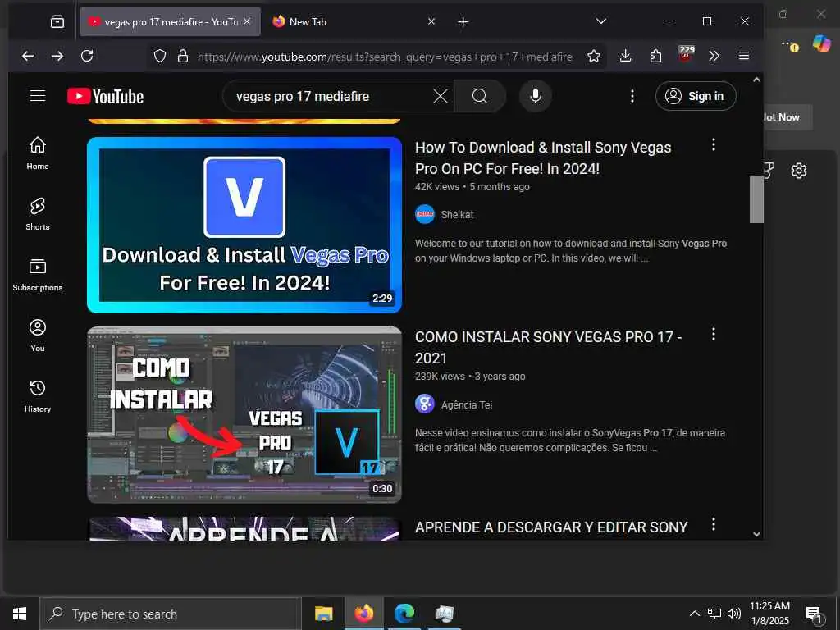Screen dimensions: 840x630
Task: Click the page scrollbar thumb
Action: [756, 199]
